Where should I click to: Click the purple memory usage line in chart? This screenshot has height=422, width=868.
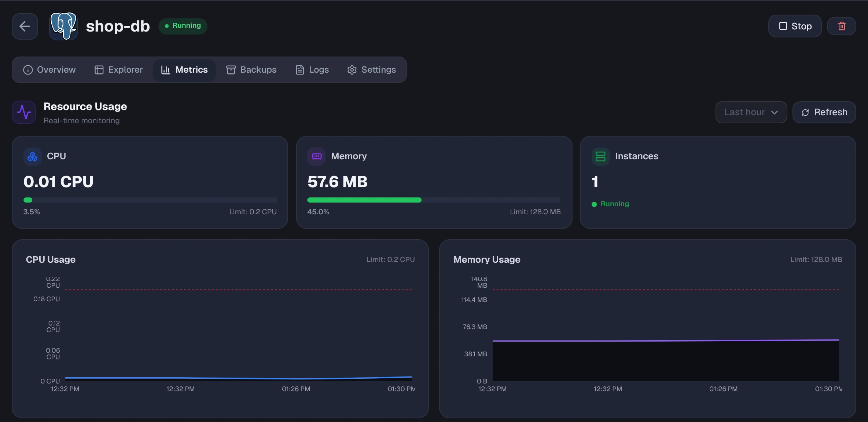point(666,341)
